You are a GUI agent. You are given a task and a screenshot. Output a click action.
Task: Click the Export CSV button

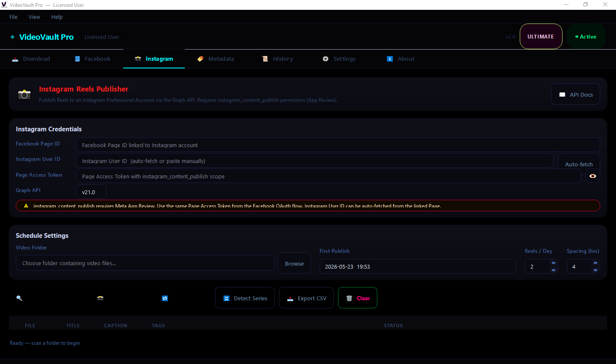306,298
